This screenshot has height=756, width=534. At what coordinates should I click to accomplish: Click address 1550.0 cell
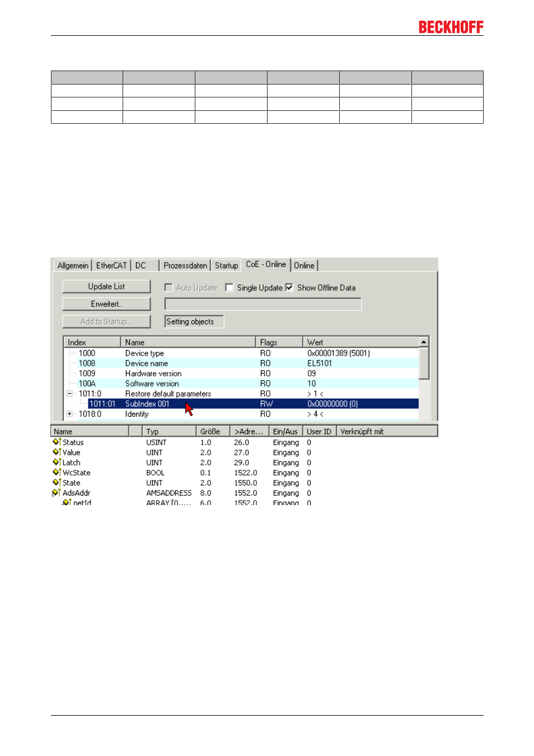tap(245, 483)
